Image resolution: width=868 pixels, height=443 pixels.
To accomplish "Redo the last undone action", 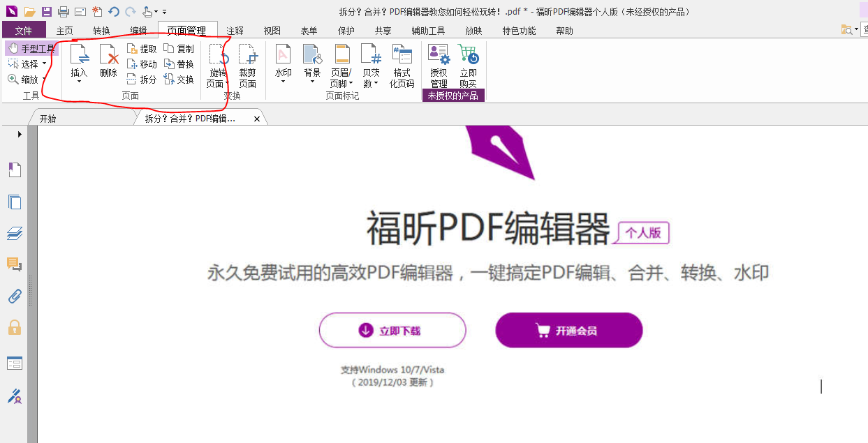I will (x=130, y=11).
